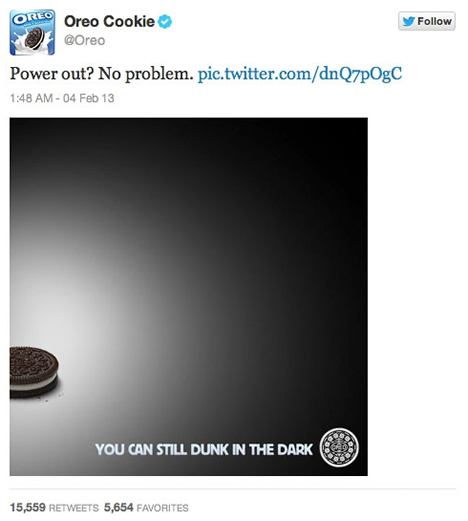Viewport: 468px width, 521px height.
Task: Click the Oreo profile avatar image
Action: pos(32,32)
